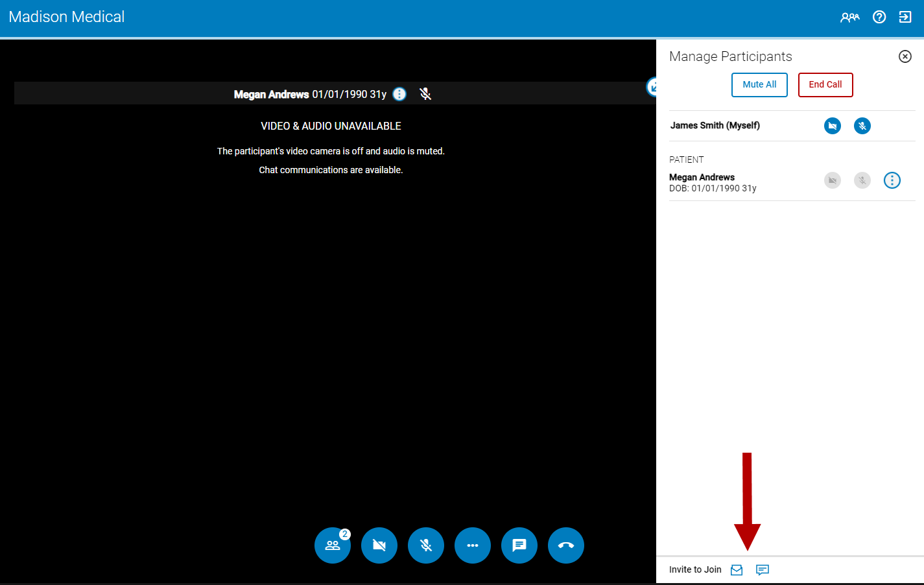Hang up using the phone button
924x585 pixels.
pyautogui.click(x=566, y=545)
